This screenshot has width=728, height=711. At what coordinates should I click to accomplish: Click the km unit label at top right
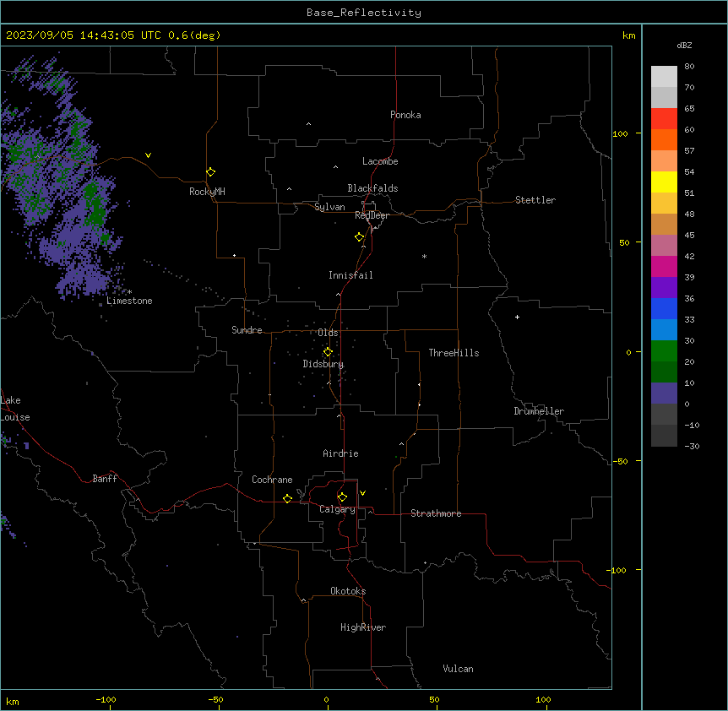629,35
